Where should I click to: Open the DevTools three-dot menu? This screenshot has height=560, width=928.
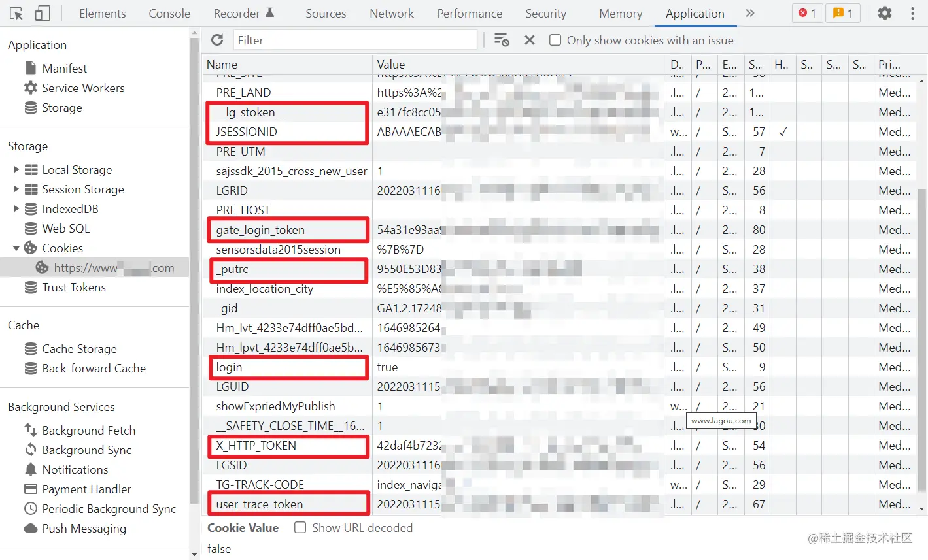point(912,13)
